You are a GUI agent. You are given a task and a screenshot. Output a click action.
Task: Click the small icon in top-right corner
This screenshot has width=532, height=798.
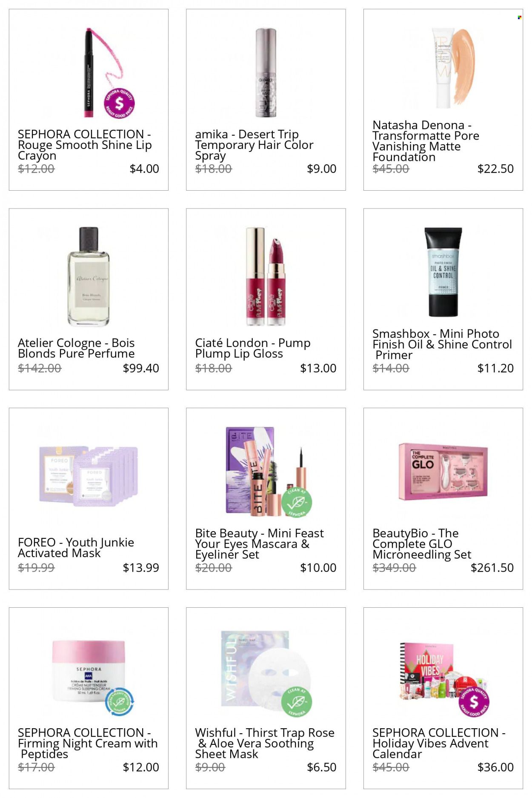pyautogui.click(x=519, y=17)
